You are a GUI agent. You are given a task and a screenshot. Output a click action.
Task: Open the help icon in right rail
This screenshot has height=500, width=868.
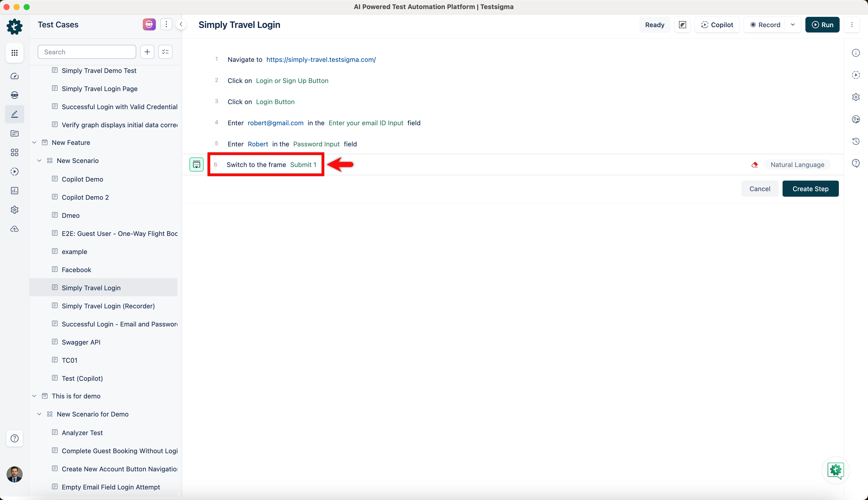tap(856, 163)
